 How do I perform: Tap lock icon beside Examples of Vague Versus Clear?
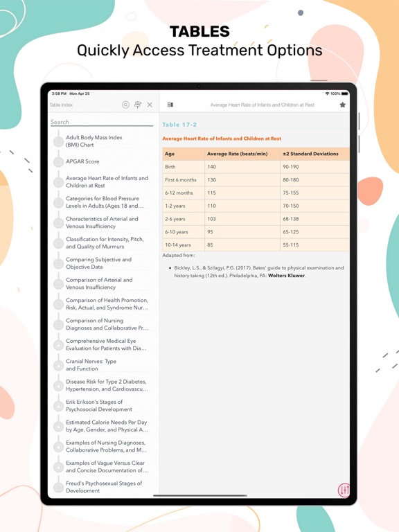tap(58, 467)
